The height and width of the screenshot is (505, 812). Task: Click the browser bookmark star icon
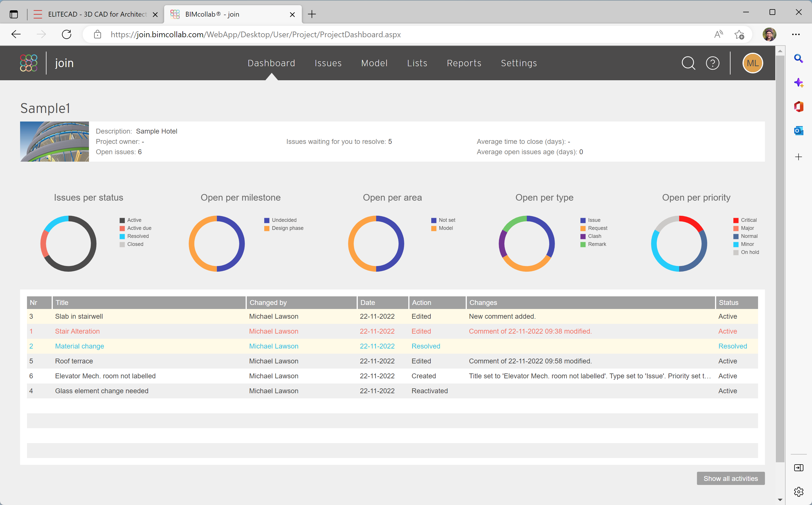pos(739,34)
